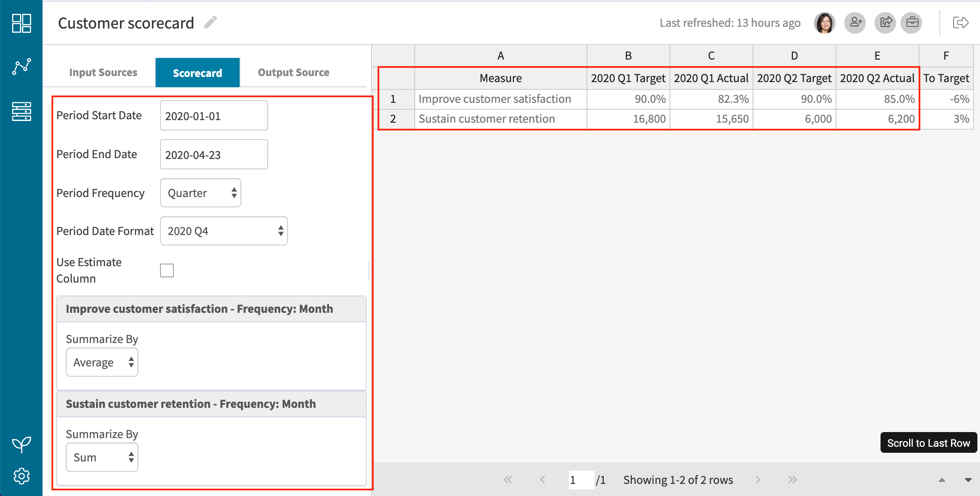Change Summarize By from Average
Screen dimensions: 980x496
point(102,362)
